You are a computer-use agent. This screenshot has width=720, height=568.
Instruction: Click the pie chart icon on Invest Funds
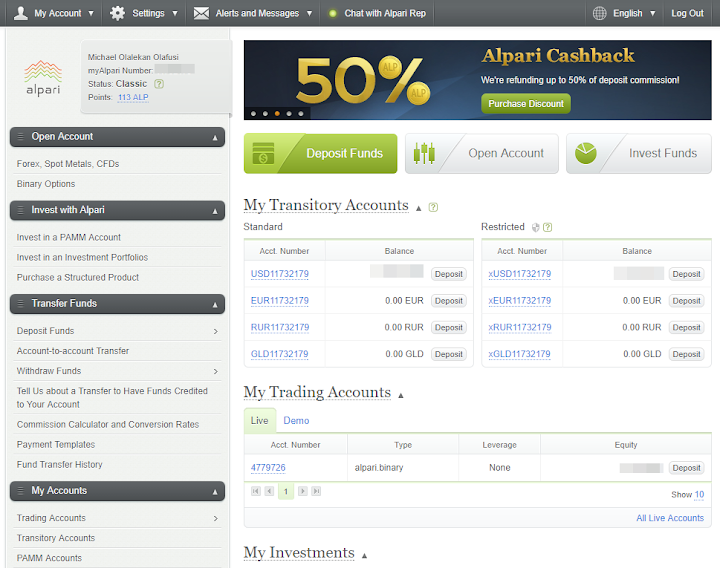pyautogui.click(x=585, y=153)
